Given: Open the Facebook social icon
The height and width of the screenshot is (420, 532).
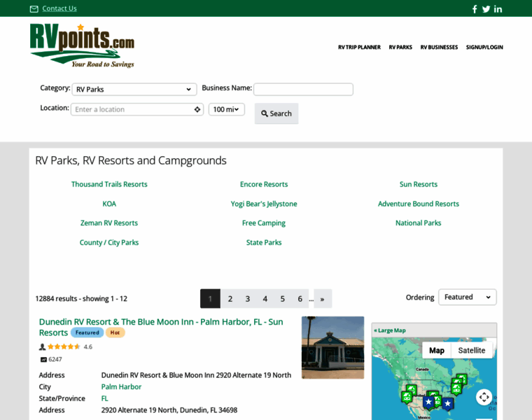Looking at the screenshot, I should point(475,9).
